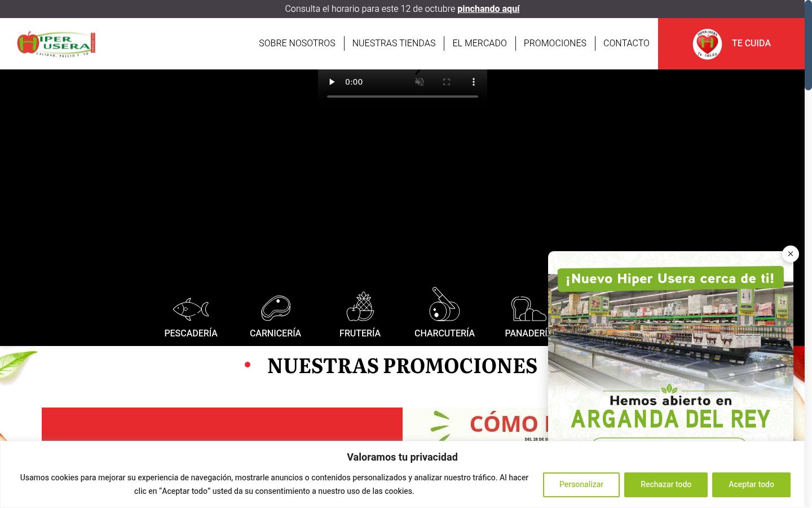Click the video time 0:00
The image size is (812, 508).
354,82
